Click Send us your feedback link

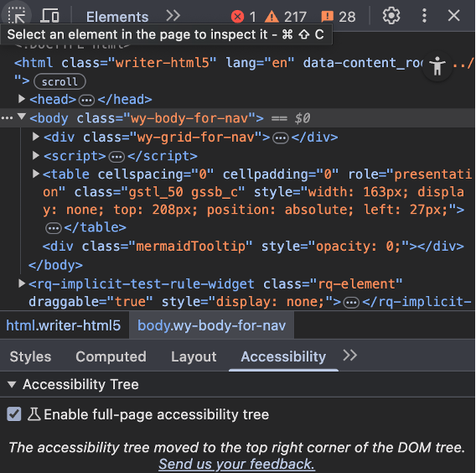[237, 464]
